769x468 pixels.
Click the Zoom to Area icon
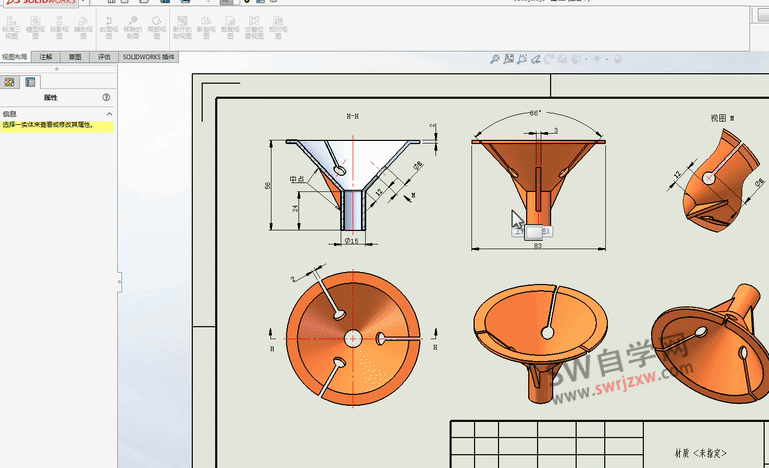(508, 60)
